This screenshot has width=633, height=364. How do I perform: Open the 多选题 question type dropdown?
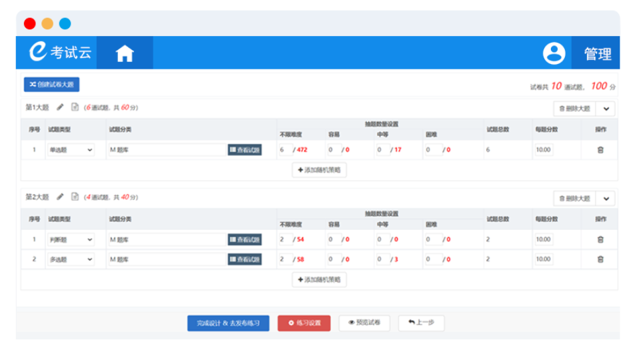click(71, 259)
